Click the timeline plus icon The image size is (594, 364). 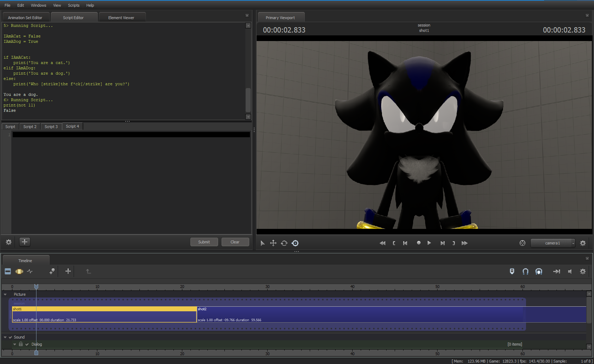click(x=68, y=271)
